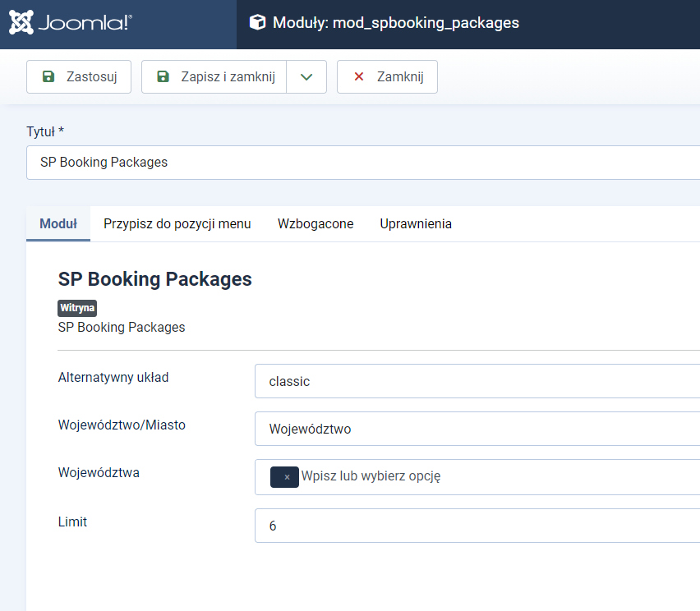Switch to the Moduł tab
The height and width of the screenshot is (611, 700).
(58, 224)
